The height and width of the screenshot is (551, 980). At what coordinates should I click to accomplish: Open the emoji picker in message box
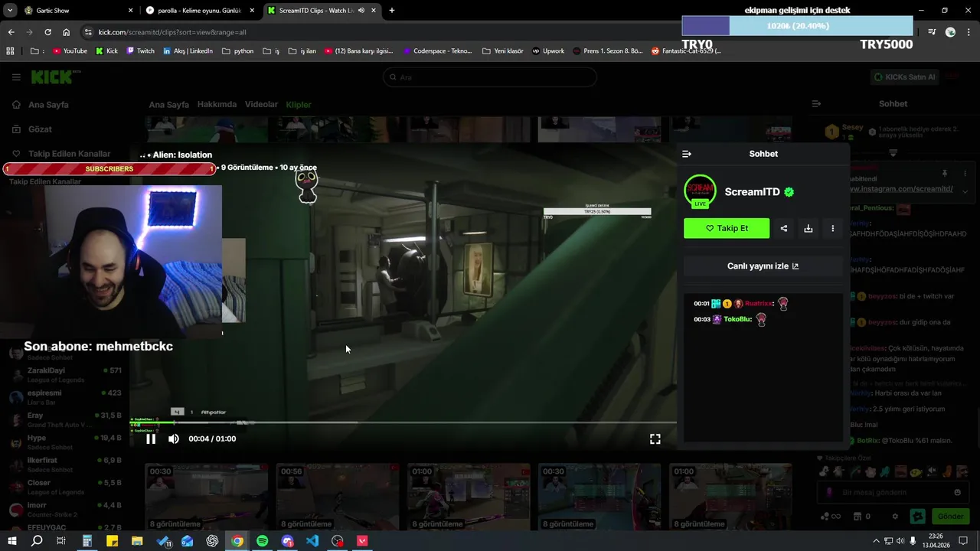(957, 493)
